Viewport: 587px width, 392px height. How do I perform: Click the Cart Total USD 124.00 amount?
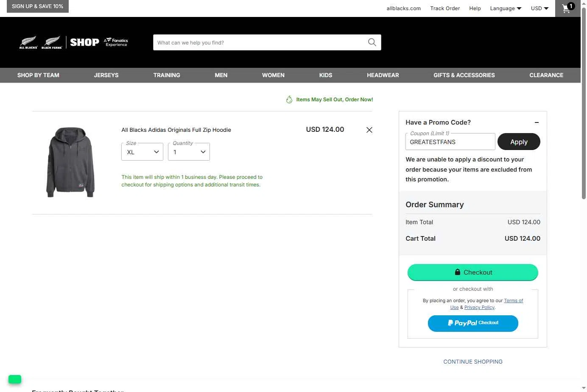523,239
